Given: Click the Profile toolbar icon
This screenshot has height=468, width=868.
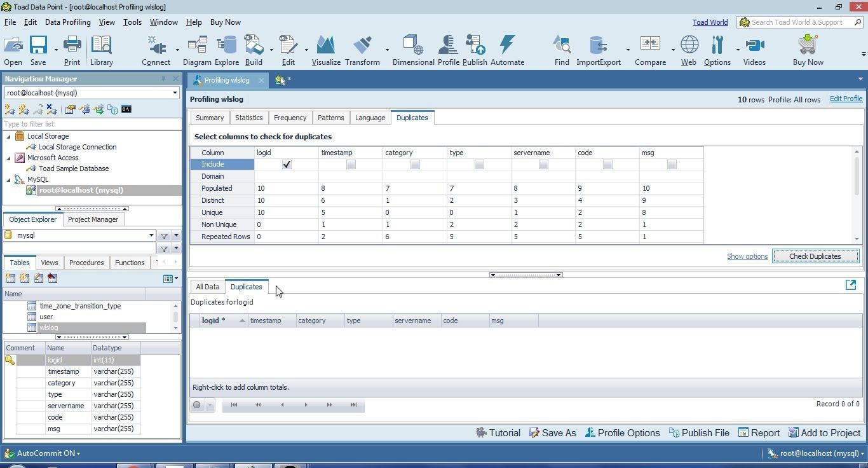Looking at the screenshot, I should 448,50.
